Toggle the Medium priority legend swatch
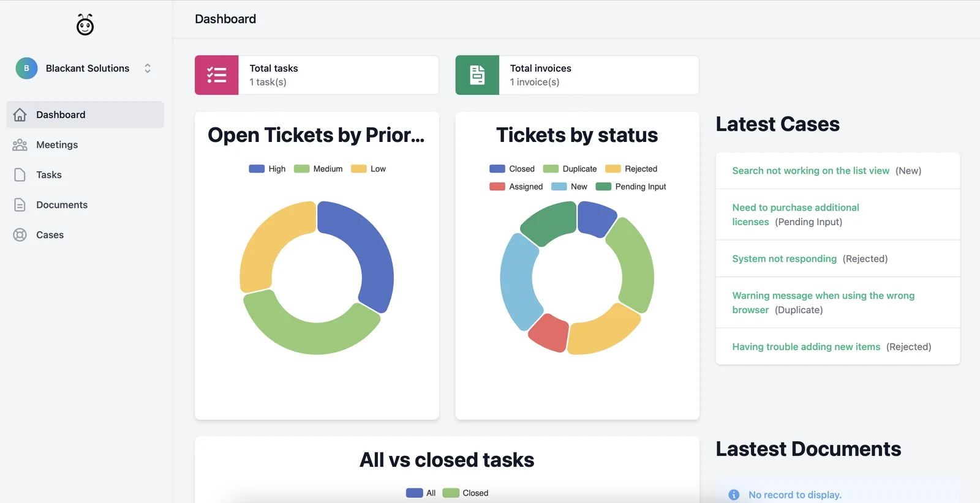 pyautogui.click(x=301, y=169)
